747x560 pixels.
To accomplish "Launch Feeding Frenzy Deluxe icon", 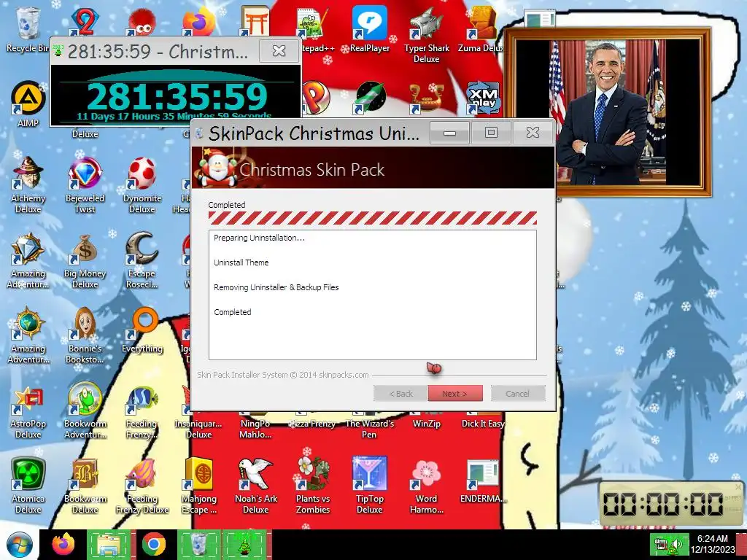I will pyautogui.click(x=142, y=486).
